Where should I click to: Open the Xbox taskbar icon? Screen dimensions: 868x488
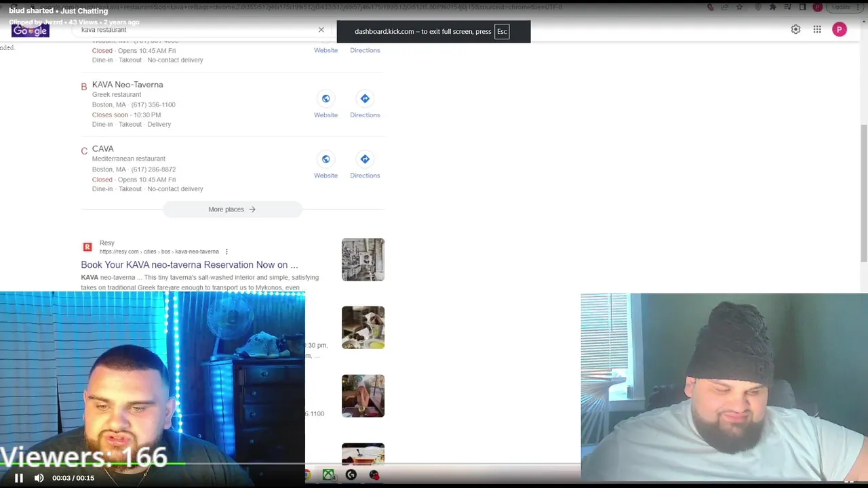(328, 475)
